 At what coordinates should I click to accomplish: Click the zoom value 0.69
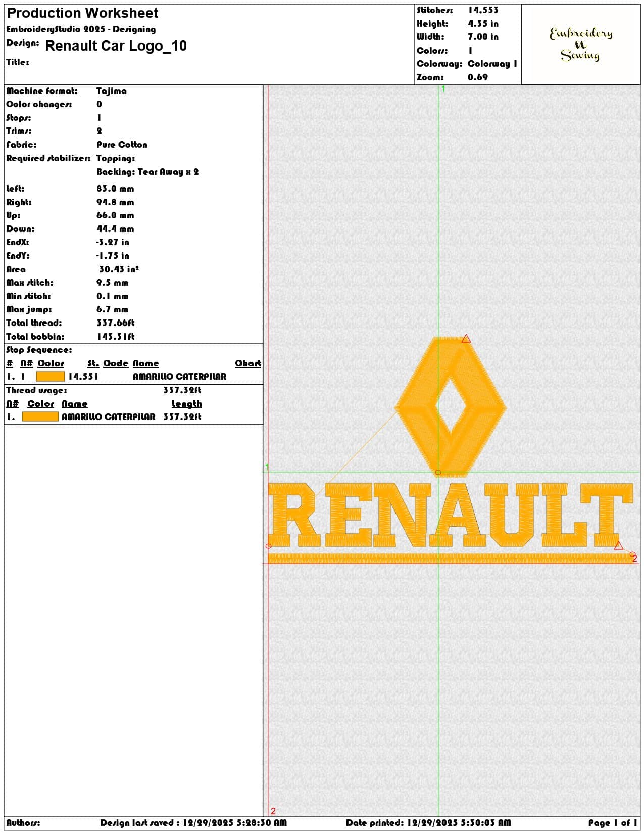tap(478, 77)
